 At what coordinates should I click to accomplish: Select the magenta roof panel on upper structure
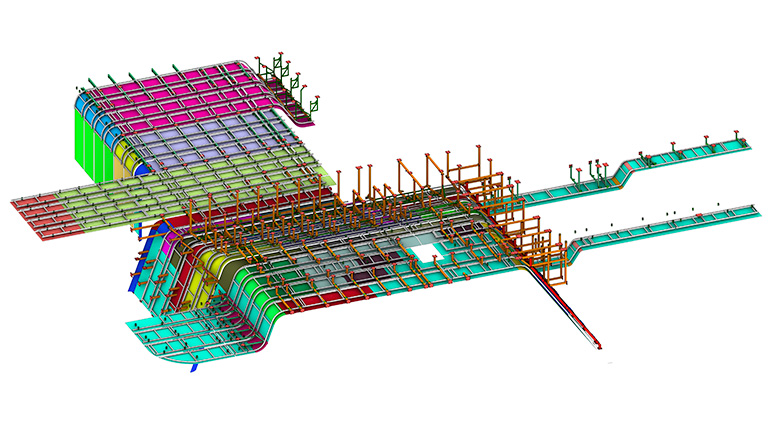170,90
